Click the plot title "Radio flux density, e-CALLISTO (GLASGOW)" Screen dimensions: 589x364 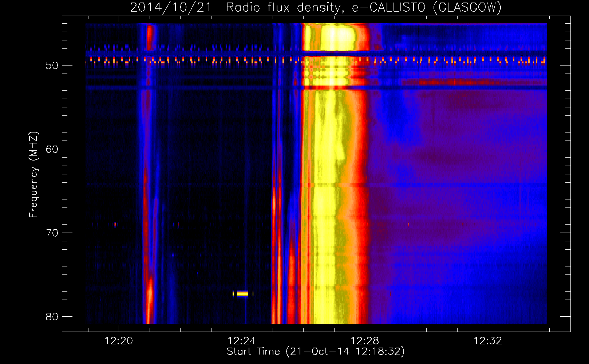click(364, 7)
